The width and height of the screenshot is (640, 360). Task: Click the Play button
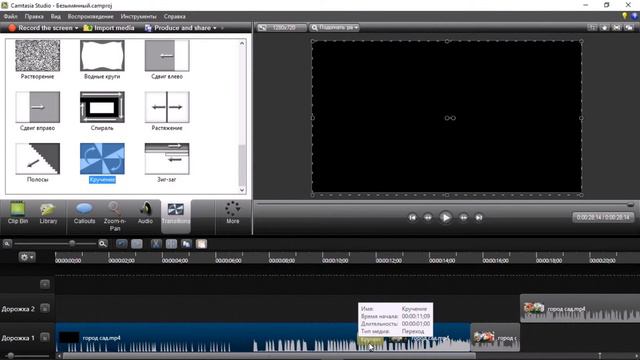pos(446,218)
